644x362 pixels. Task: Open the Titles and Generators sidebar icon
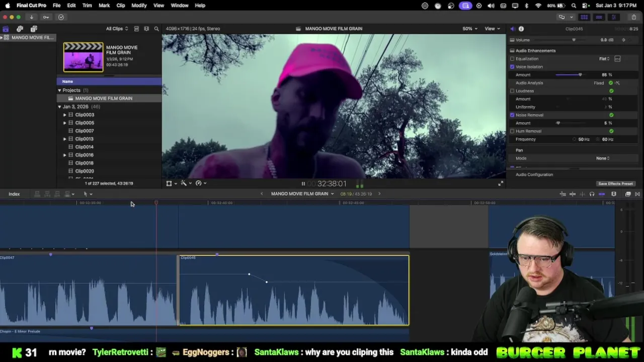[x=34, y=29]
